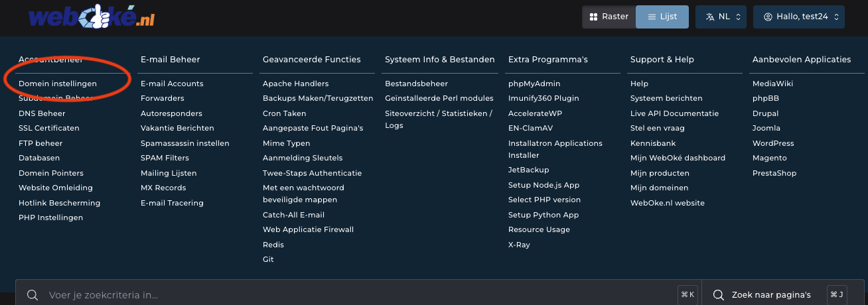This screenshot has height=305, width=868.
Task: Open Domein instellingen
Action: pyautogui.click(x=58, y=84)
